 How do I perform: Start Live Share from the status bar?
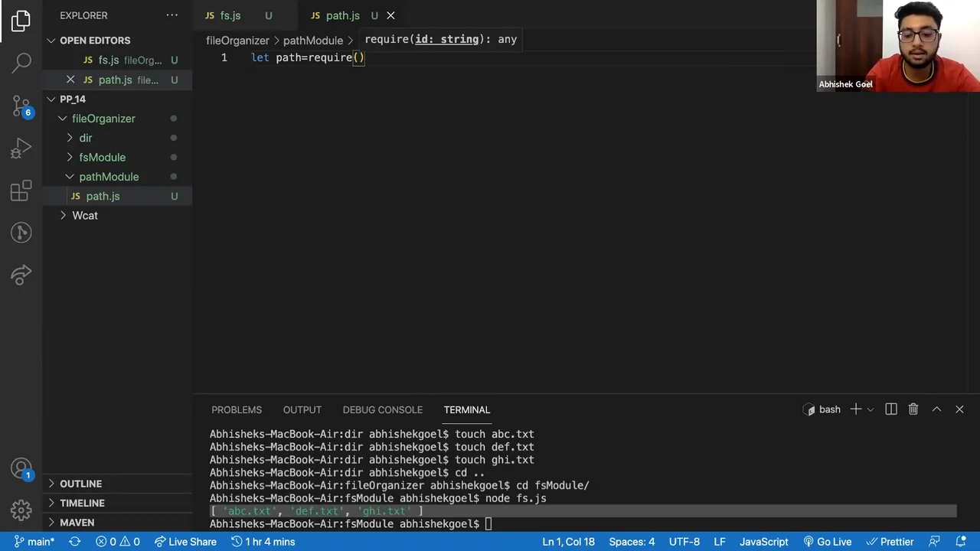click(x=185, y=542)
